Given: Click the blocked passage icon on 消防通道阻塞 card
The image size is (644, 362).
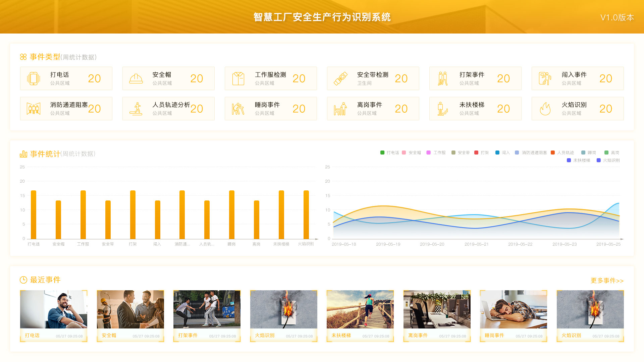Looking at the screenshot, I should click(34, 109).
